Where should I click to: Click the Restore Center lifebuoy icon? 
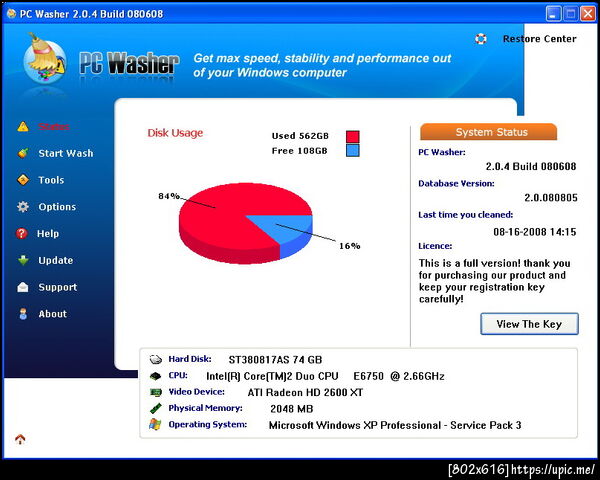[481, 39]
